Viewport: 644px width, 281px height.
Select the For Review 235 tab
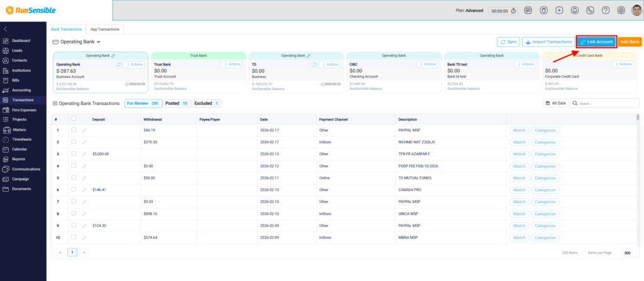[143, 104]
